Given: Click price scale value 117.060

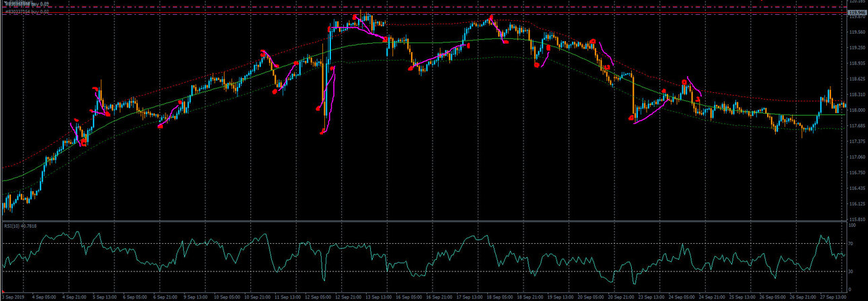Looking at the screenshot, I should pyautogui.click(x=857, y=157).
